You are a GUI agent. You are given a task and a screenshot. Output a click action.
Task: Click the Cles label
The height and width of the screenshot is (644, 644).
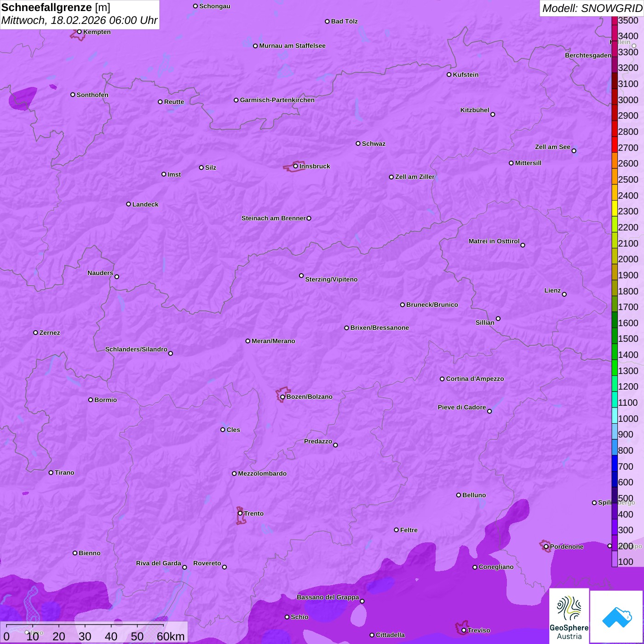[x=233, y=430]
